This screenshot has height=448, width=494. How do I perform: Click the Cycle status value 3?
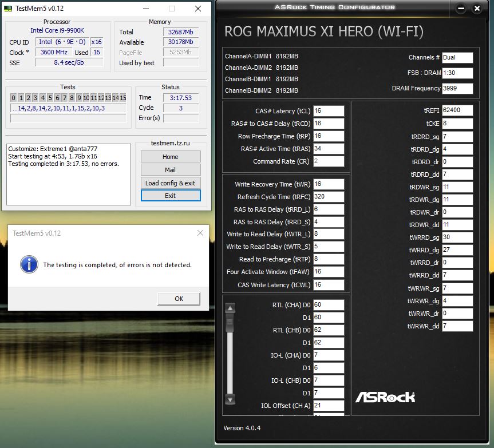(x=180, y=108)
